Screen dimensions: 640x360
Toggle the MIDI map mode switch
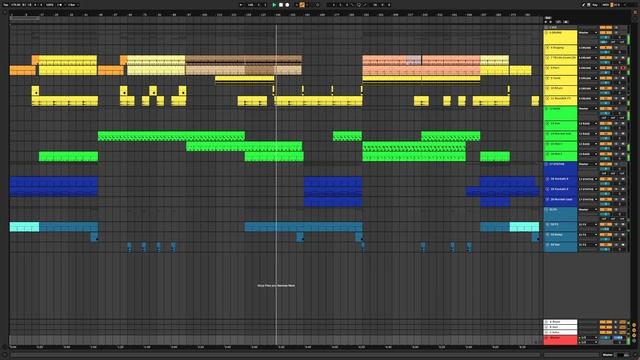[606, 5]
